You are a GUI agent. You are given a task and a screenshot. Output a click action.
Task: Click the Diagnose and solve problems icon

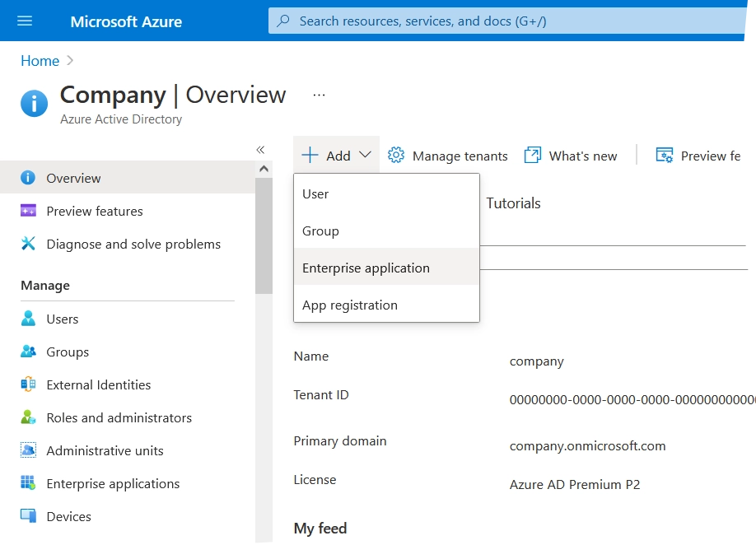coord(28,244)
